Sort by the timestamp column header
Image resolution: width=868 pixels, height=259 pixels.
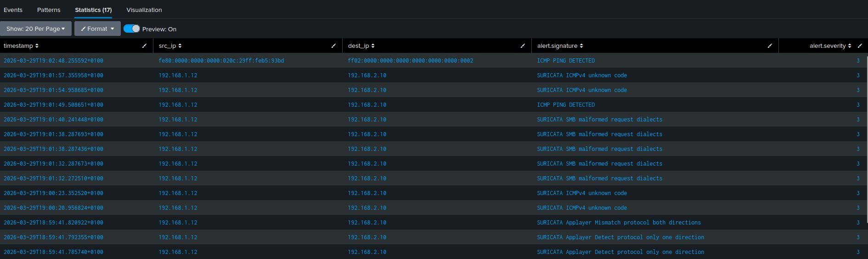coord(21,46)
